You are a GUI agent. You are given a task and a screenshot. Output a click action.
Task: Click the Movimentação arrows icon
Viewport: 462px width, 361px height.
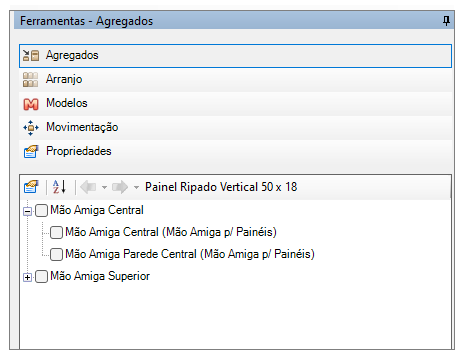(31, 128)
